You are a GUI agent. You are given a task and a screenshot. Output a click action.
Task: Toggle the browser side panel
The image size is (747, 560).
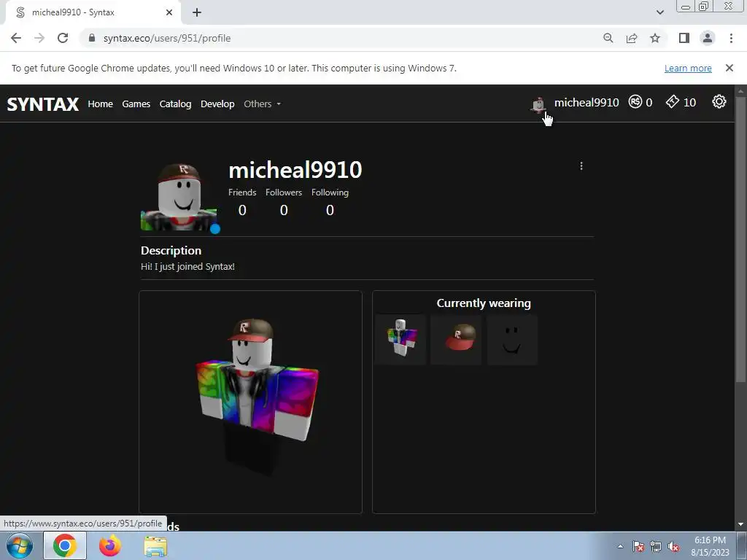[x=684, y=38]
